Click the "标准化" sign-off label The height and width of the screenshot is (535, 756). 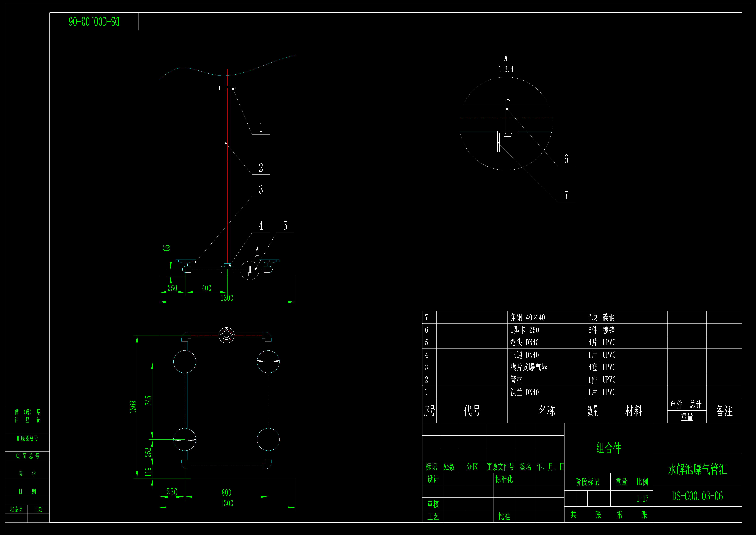pos(504,479)
